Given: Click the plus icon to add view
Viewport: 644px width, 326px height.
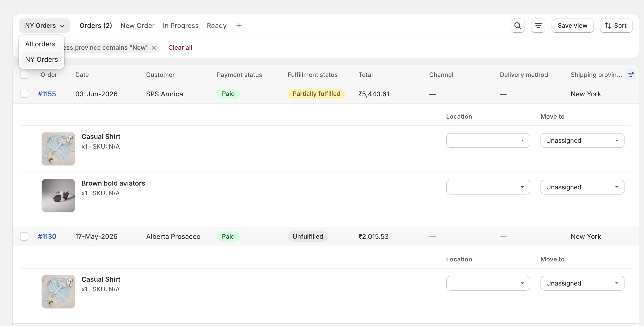Looking at the screenshot, I should (239, 26).
